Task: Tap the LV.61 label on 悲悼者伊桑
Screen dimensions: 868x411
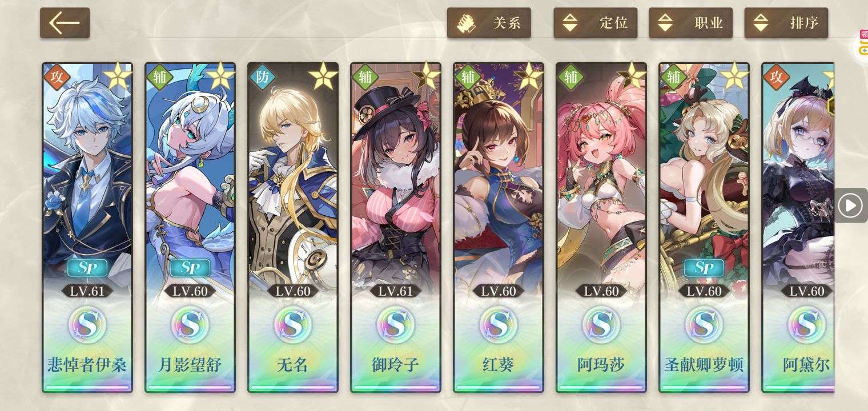Action: [x=87, y=291]
